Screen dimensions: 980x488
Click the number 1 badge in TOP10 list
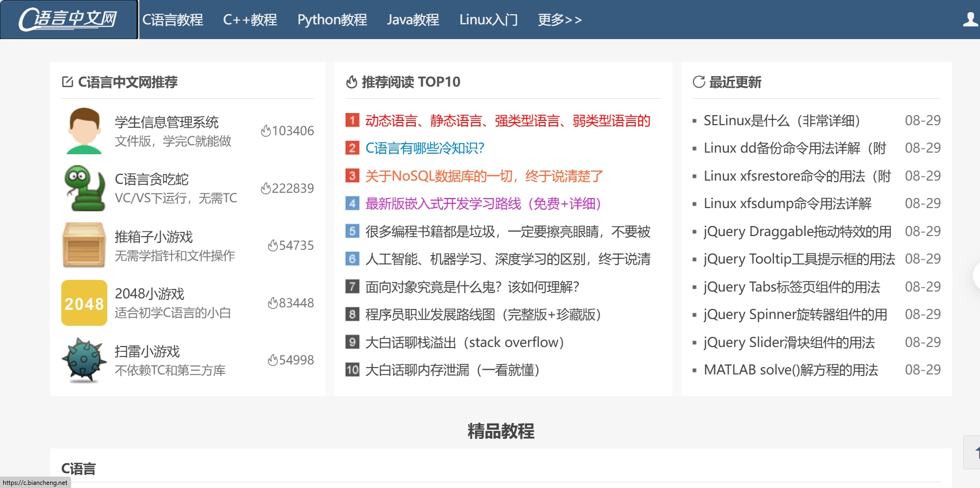(x=352, y=121)
